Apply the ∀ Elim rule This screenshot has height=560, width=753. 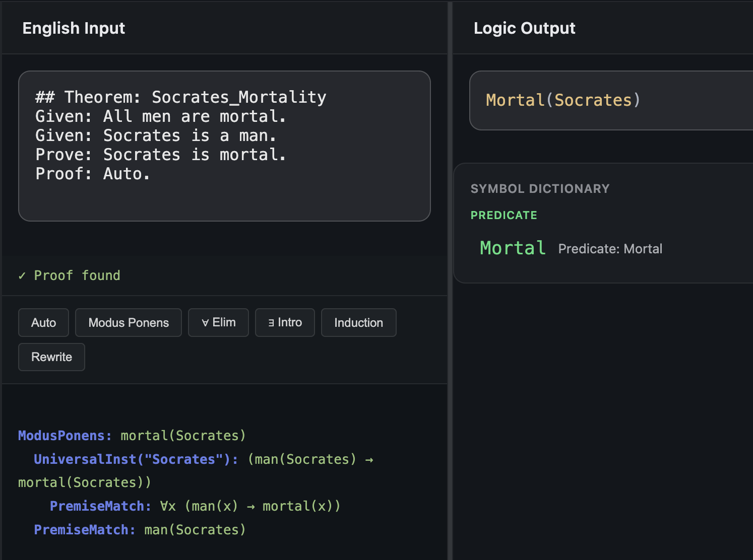tap(218, 322)
